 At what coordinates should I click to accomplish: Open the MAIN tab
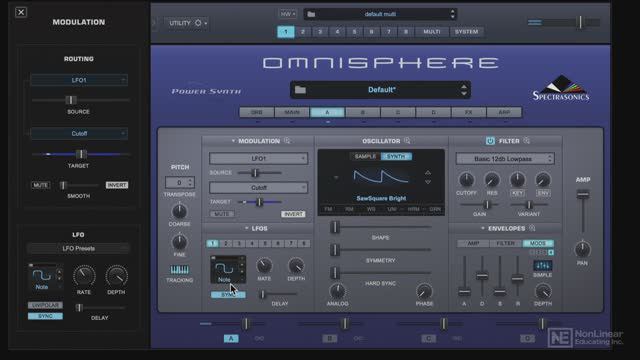[292, 112]
